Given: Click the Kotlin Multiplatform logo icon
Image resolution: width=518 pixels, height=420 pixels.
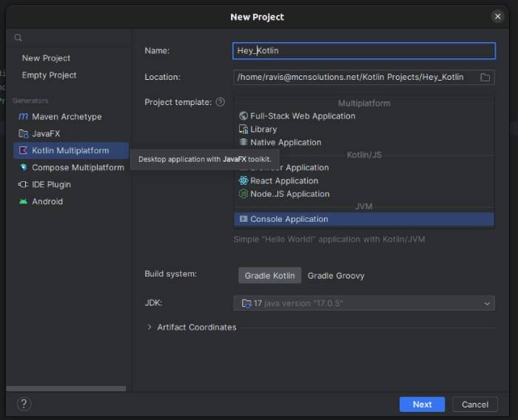Looking at the screenshot, I should click(x=23, y=151).
